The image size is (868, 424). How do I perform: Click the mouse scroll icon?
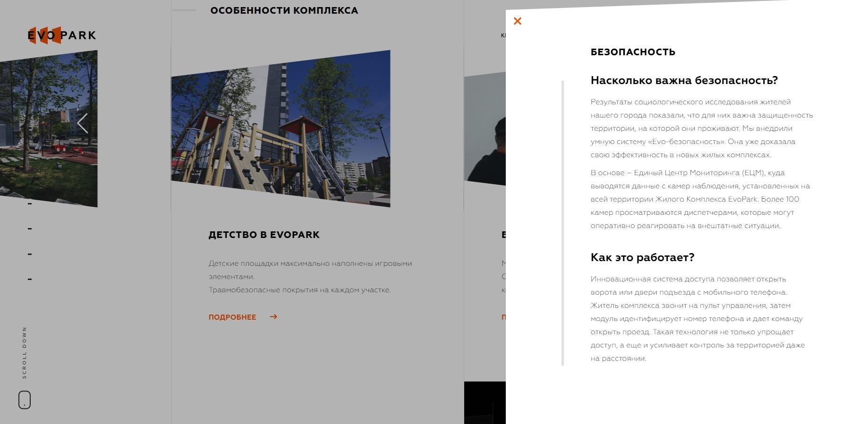click(25, 399)
